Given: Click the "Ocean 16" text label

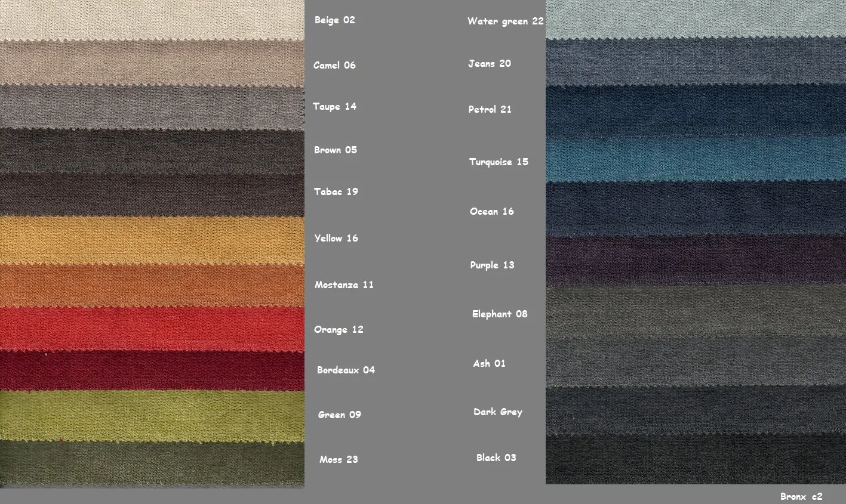Looking at the screenshot, I should click(x=491, y=212).
